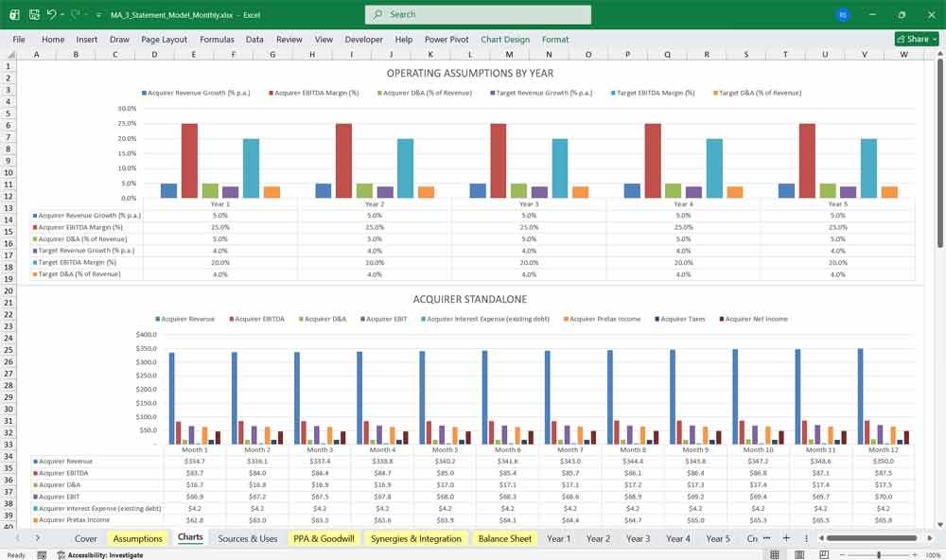The image size is (946, 560).
Task: Undo the last action
Action: tap(51, 14)
